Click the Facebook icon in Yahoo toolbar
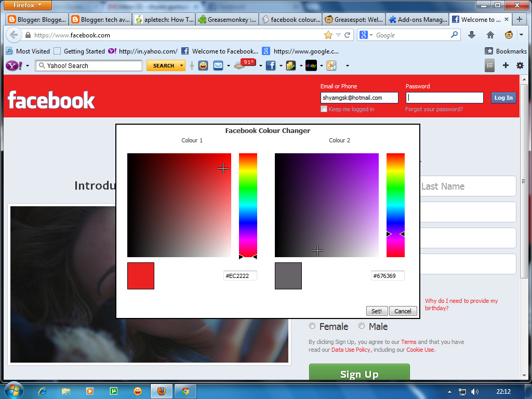This screenshot has height=399, width=532. point(270,65)
